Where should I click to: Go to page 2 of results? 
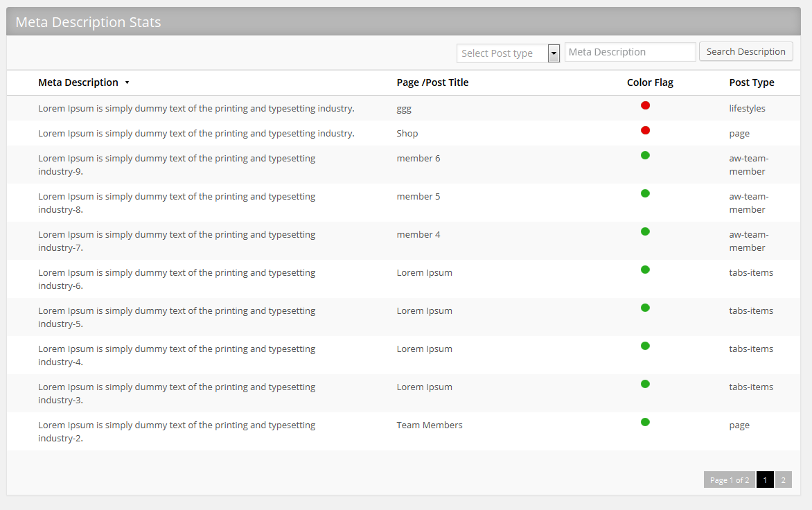tap(784, 480)
